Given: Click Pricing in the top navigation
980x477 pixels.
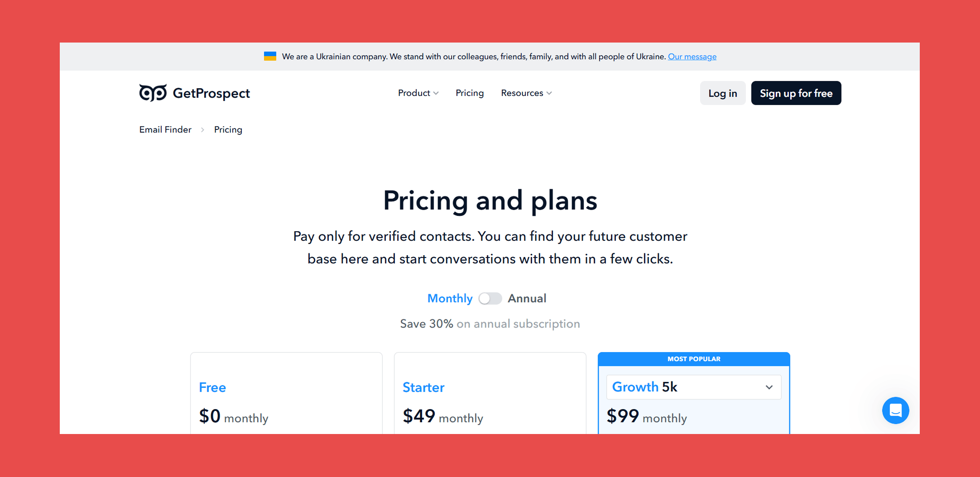Looking at the screenshot, I should pyautogui.click(x=469, y=93).
